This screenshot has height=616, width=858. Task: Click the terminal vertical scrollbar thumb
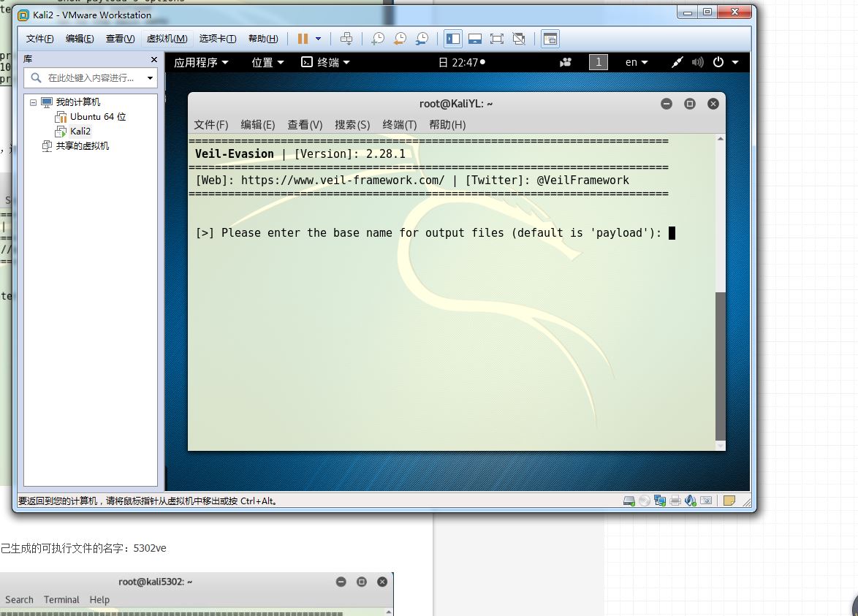pos(720,365)
